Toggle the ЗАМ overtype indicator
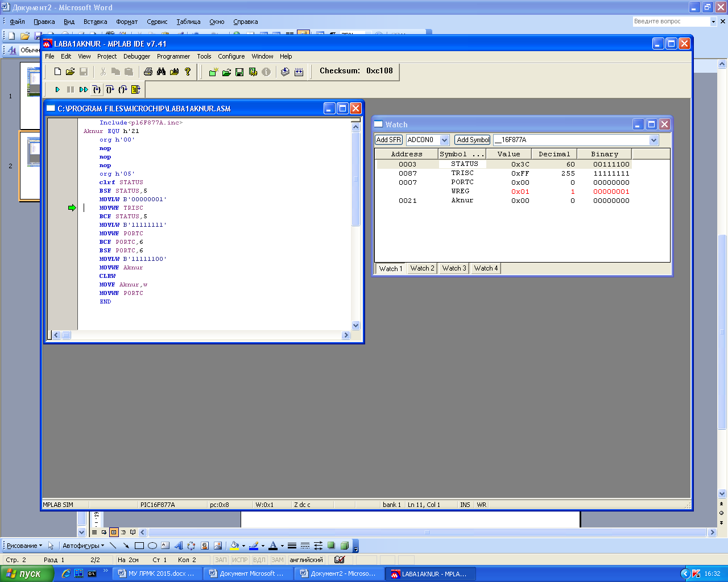Viewport: 728px width, 582px height. tap(278, 560)
